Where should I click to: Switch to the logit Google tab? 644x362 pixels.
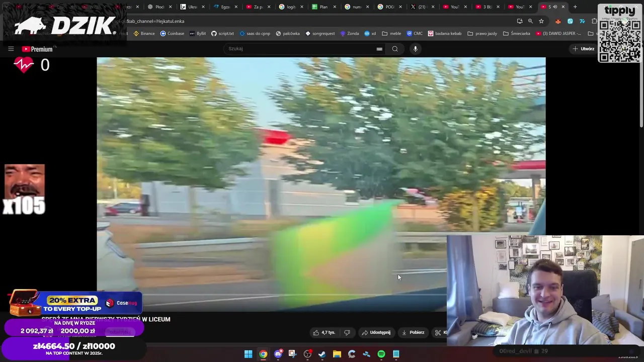point(291,7)
